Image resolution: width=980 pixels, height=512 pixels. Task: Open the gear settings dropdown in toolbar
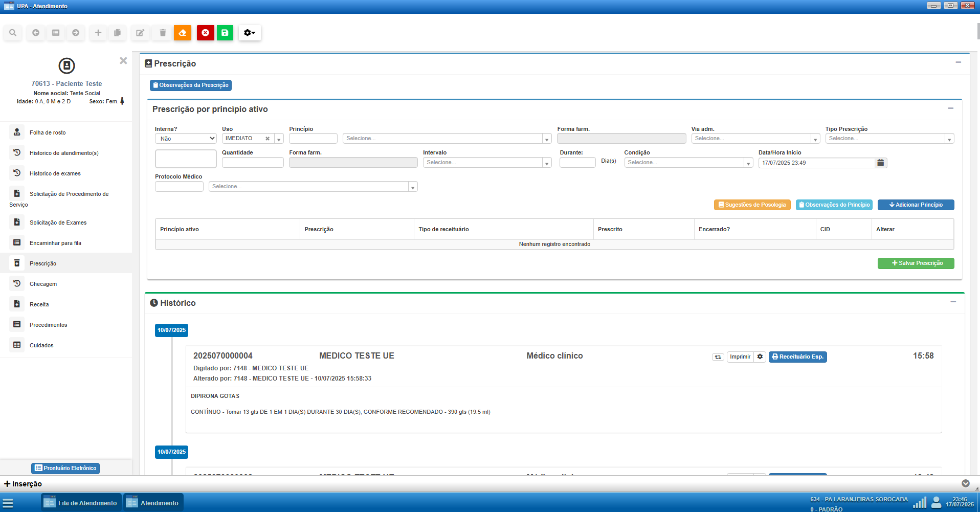click(250, 33)
